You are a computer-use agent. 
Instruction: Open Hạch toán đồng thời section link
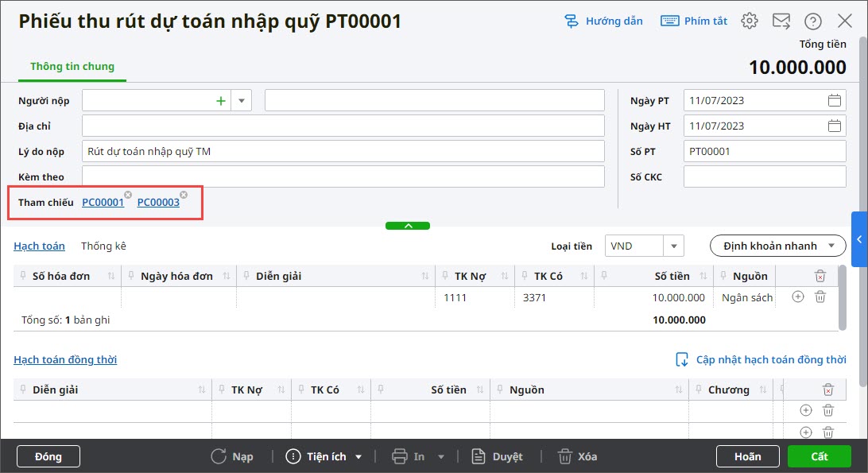[x=65, y=359]
